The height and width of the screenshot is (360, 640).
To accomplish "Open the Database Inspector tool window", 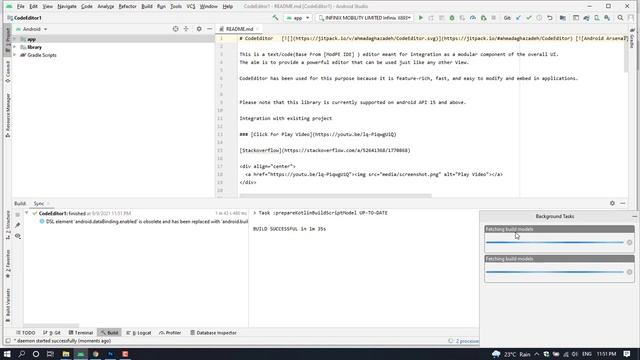I will (x=213, y=333).
